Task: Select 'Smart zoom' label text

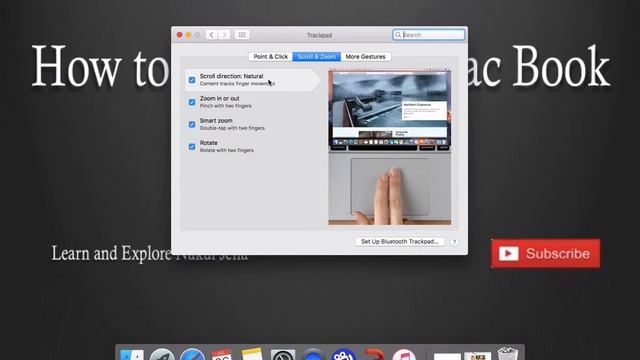Action: point(216,120)
